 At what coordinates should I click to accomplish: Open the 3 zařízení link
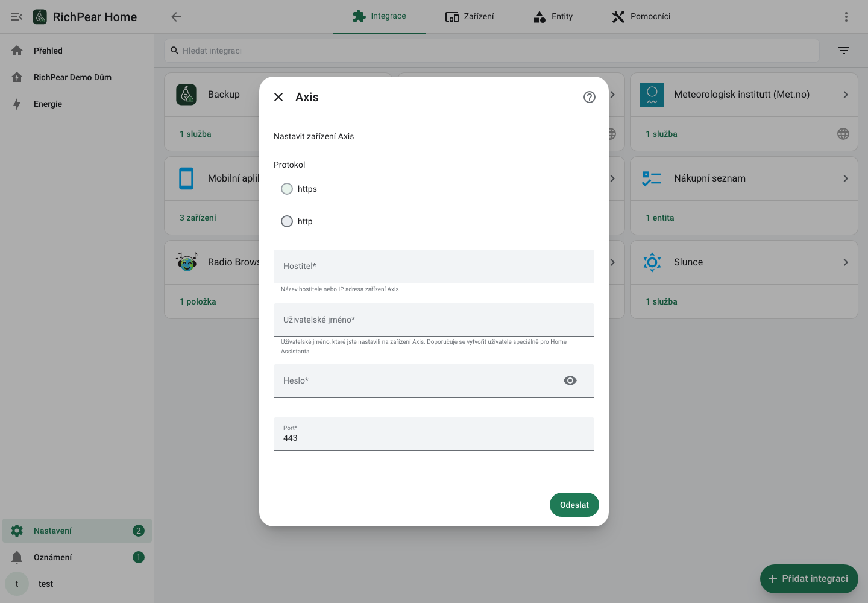point(198,218)
